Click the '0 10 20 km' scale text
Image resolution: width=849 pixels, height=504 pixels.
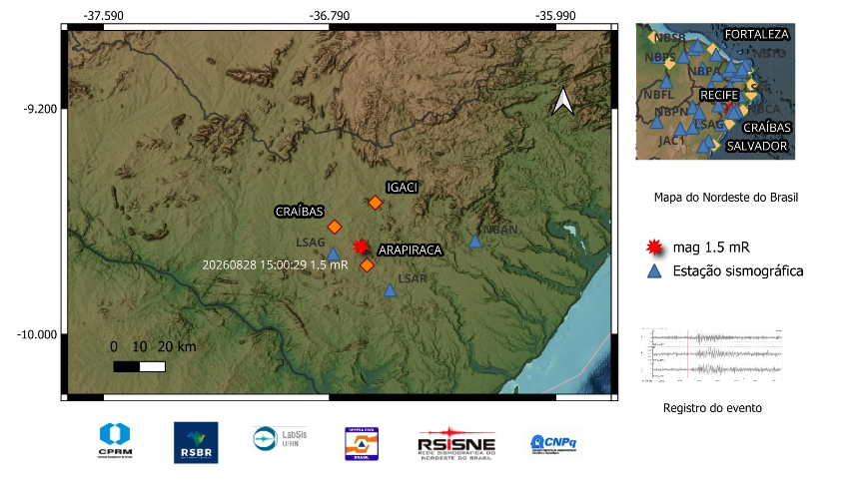coord(153,346)
